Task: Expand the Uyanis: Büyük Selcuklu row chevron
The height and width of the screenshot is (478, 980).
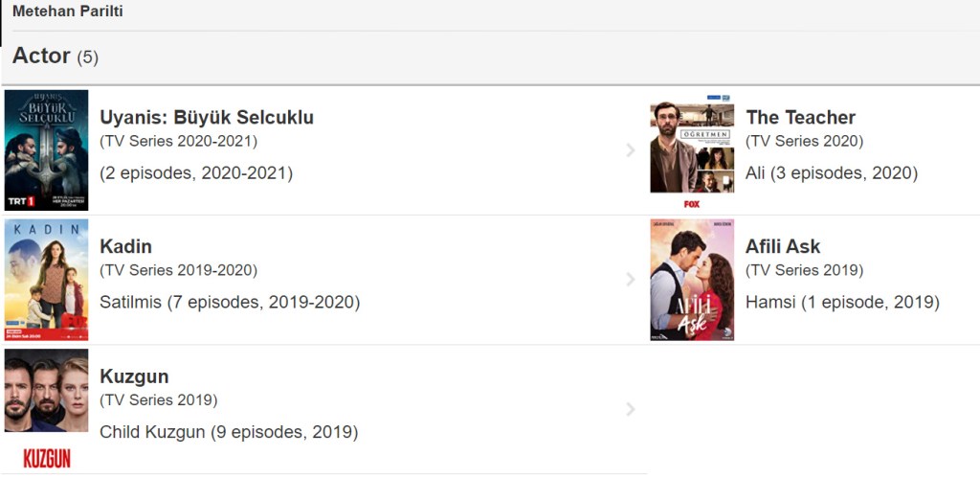Action: point(630,150)
